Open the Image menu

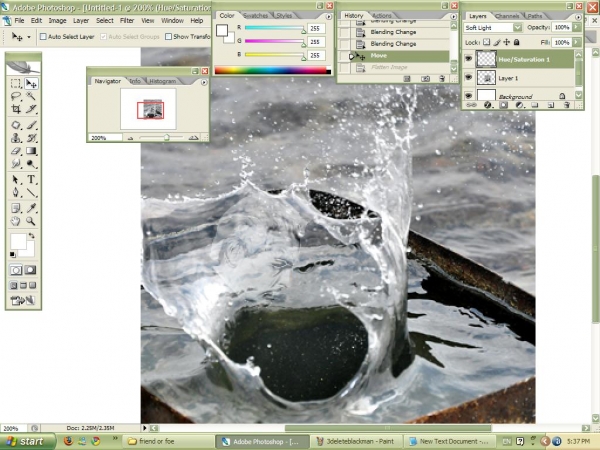pyautogui.click(x=57, y=21)
